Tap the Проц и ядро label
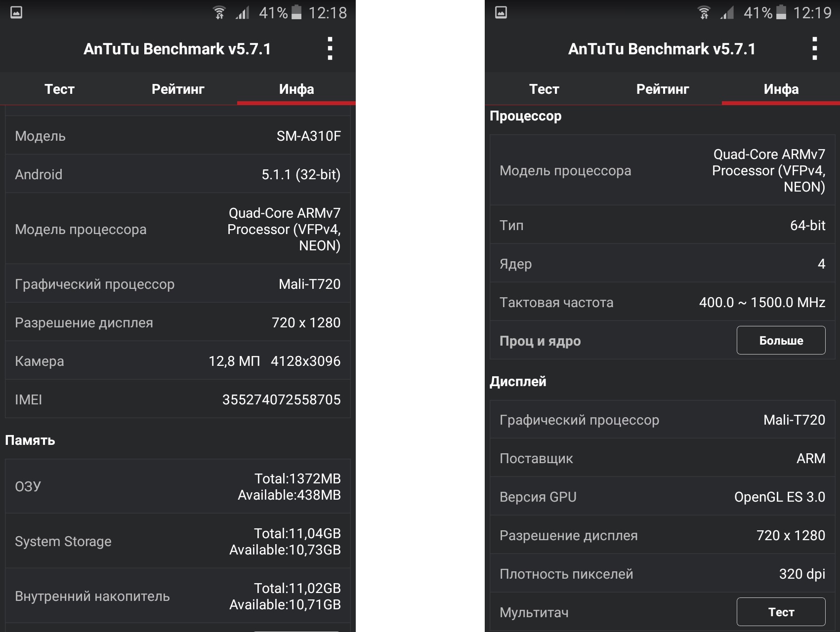840x632 pixels. tap(540, 341)
